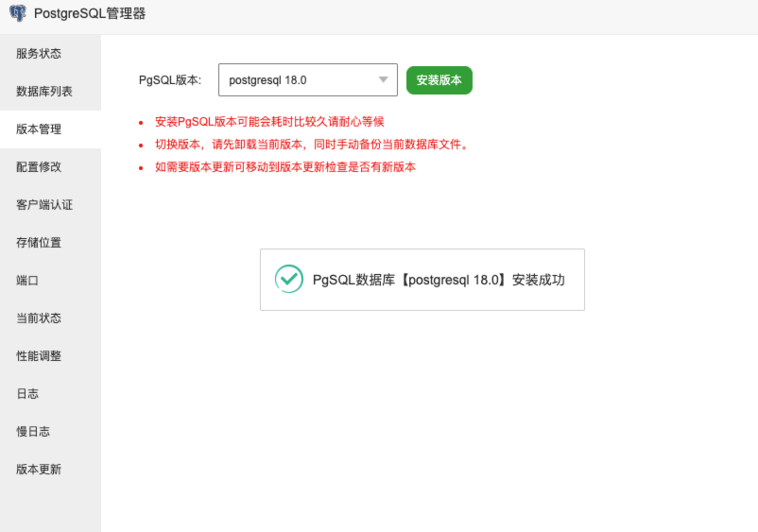The image size is (758, 532).
Task: Click the PgSQL版本 label
Action: (170, 80)
